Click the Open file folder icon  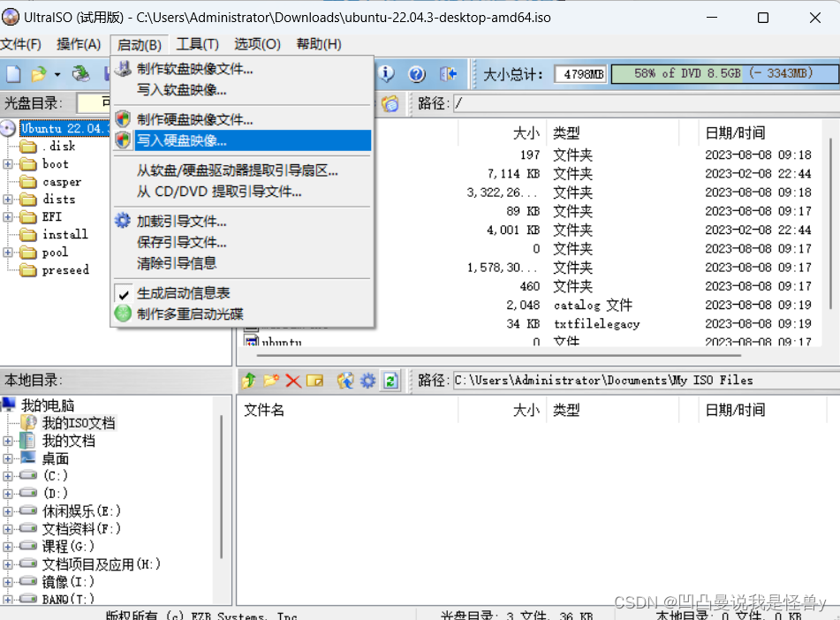coord(39,74)
